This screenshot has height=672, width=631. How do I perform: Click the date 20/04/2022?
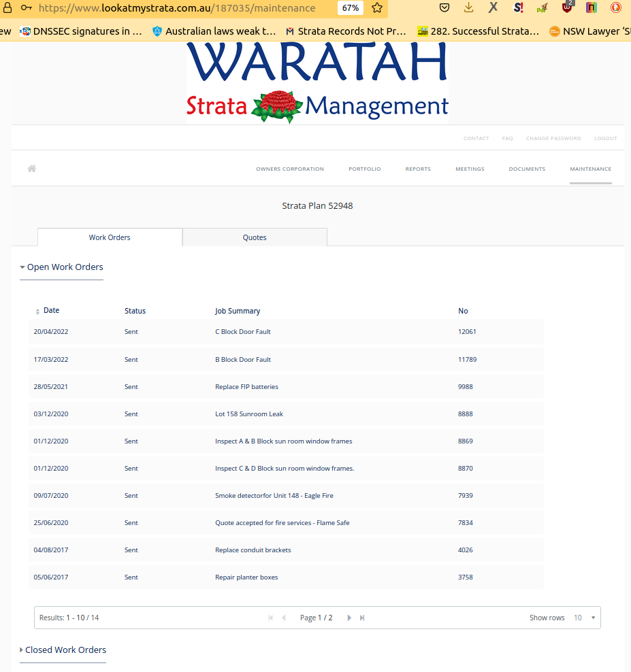point(51,332)
